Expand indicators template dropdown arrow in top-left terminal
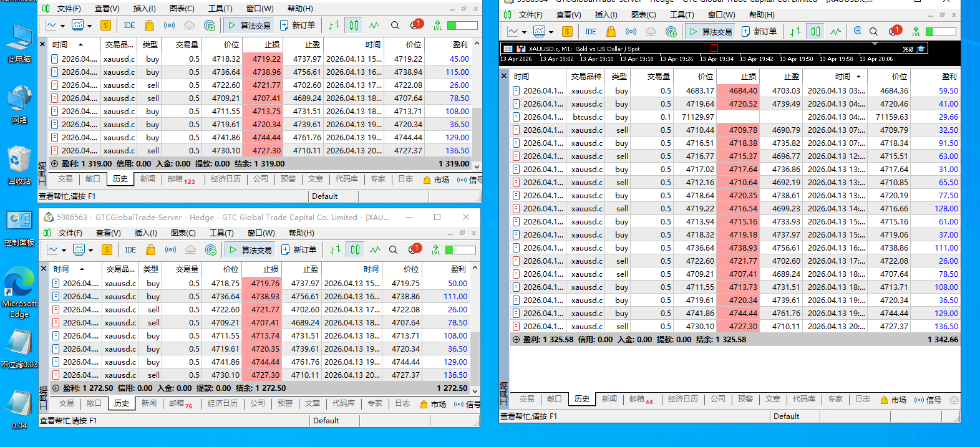Image resolution: width=980 pixels, height=447 pixels. [89, 26]
